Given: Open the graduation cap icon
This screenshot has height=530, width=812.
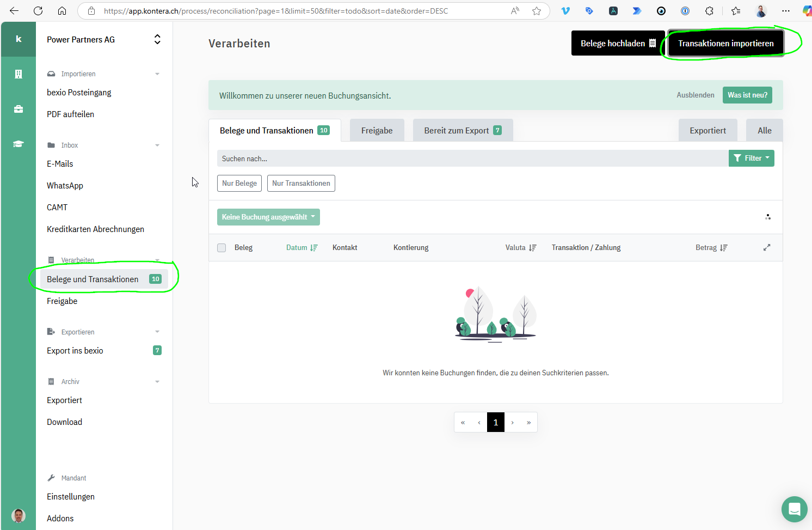Looking at the screenshot, I should click(19, 144).
